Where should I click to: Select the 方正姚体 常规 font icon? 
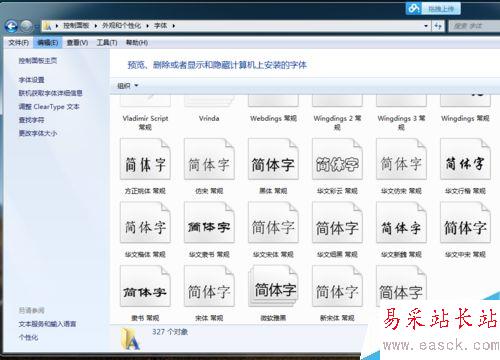tap(145, 159)
